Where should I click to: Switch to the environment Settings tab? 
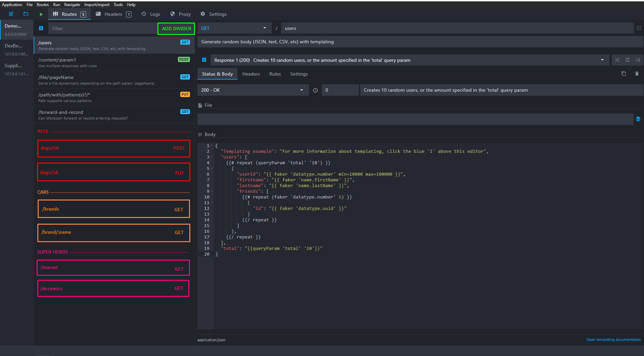[214, 14]
